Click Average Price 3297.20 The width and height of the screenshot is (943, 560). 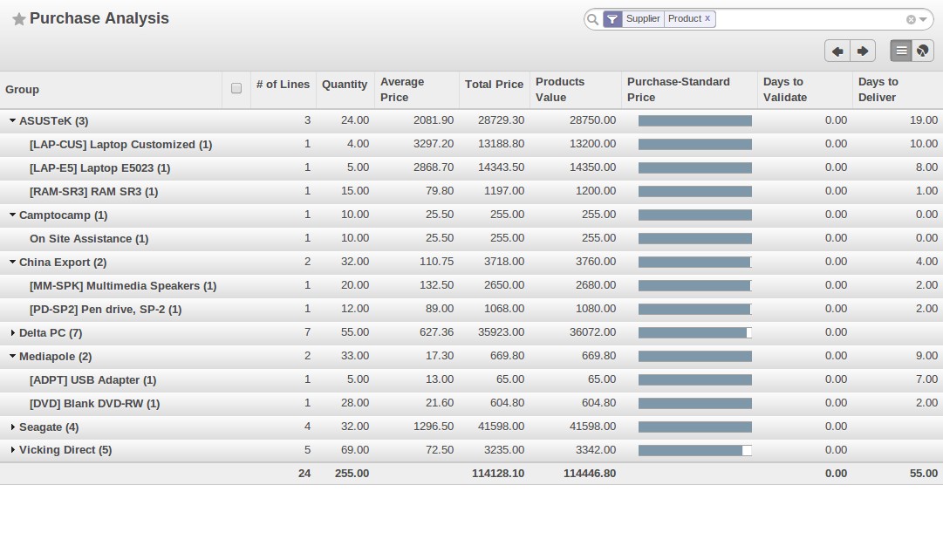tap(433, 144)
